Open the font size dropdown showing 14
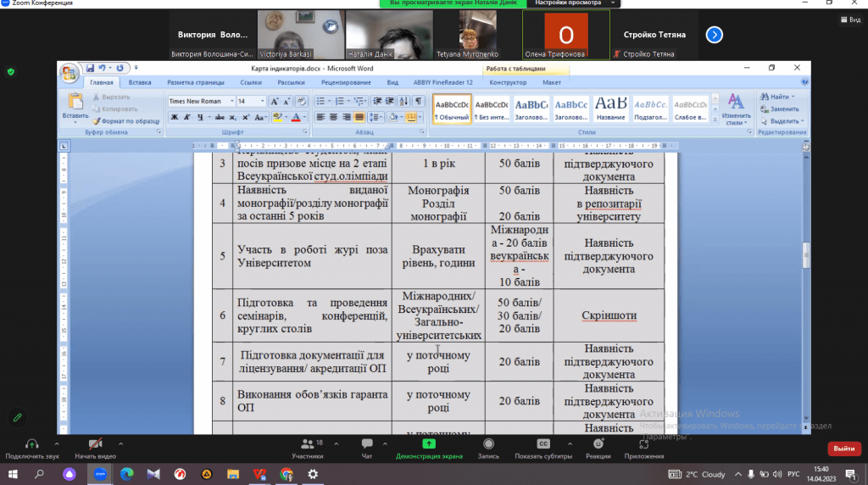The image size is (868, 485). point(263,101)
